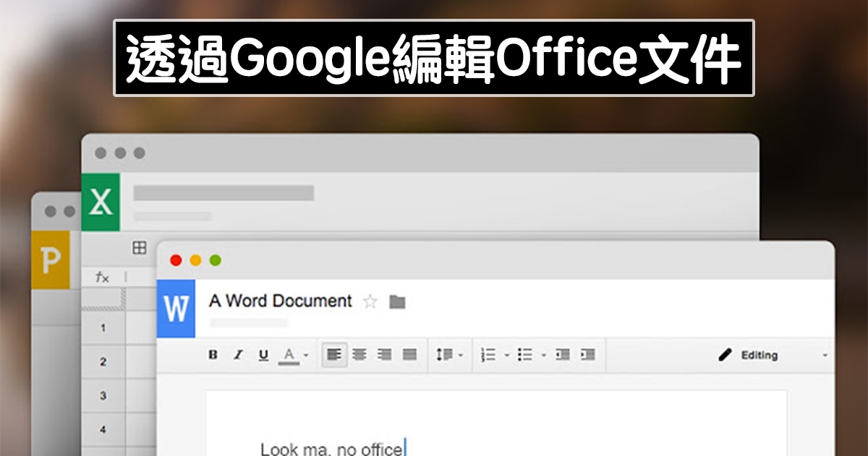Open the line spacing dropdown
The image size is (868, 456).
coord(448,355)
